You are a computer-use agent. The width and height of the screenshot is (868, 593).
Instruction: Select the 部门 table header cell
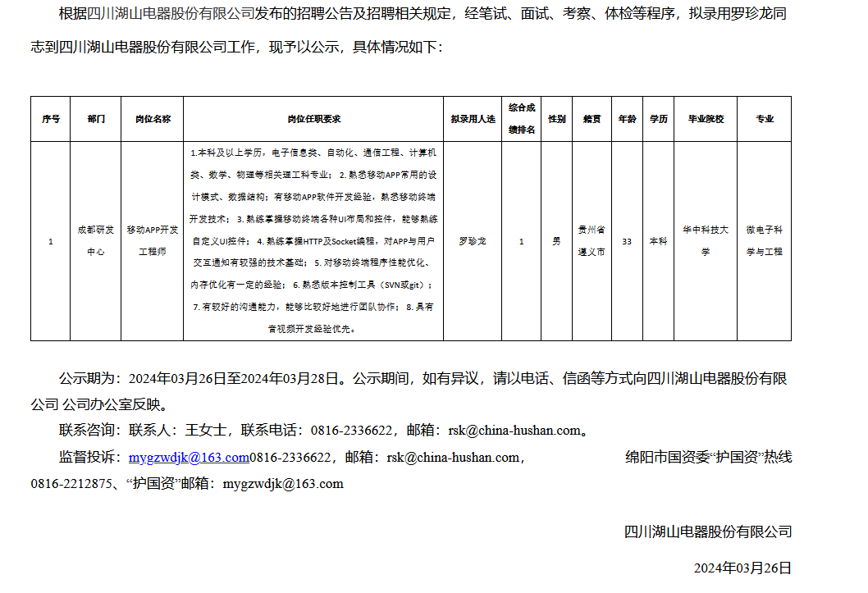point(96,119)
